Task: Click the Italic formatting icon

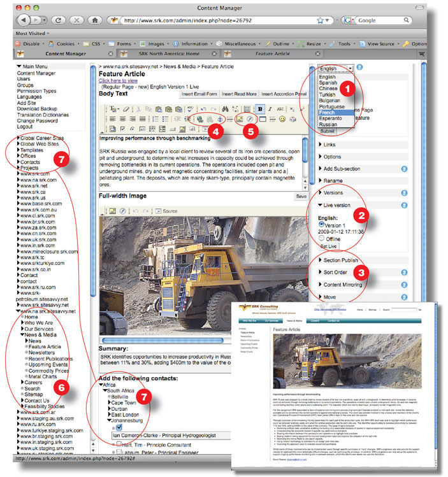Action: tap(270, 109)
